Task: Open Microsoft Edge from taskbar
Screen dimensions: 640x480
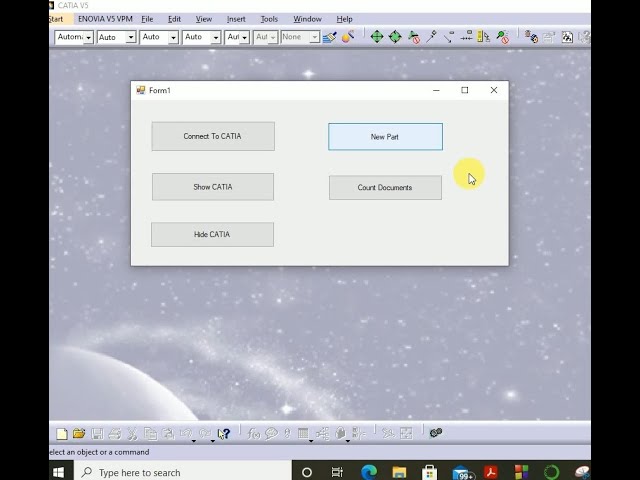Action: 369,472
